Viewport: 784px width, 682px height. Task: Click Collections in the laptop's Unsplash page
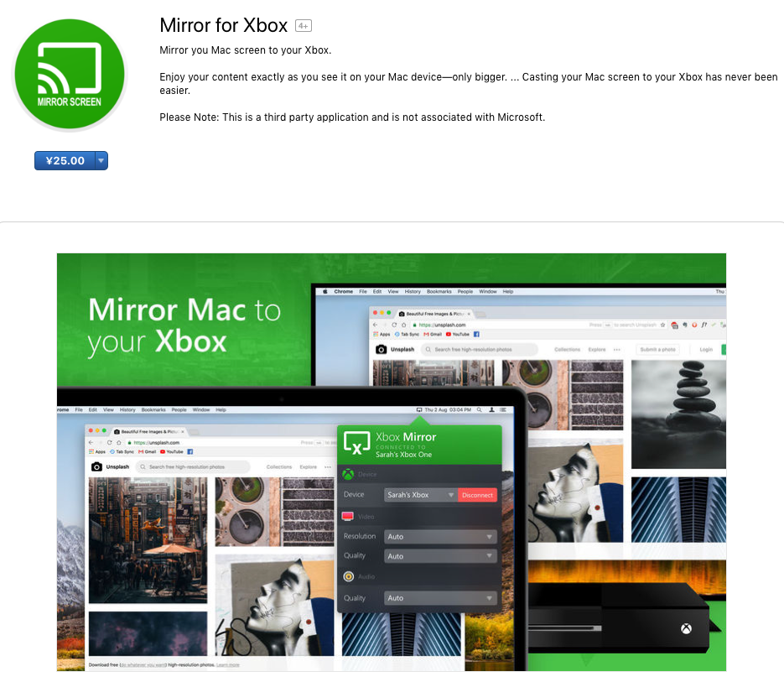[279, 467]
